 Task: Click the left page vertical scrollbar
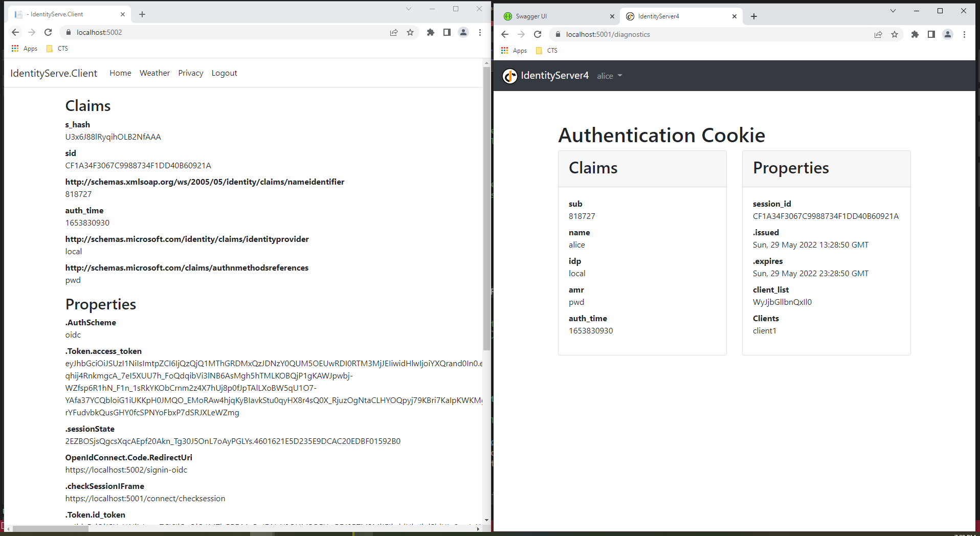pyautogui.click(x=486, y=205)
